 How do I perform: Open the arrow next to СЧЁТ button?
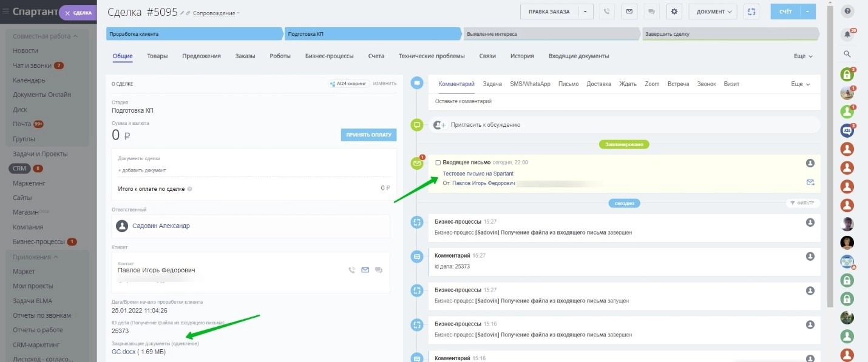(809, 12)
